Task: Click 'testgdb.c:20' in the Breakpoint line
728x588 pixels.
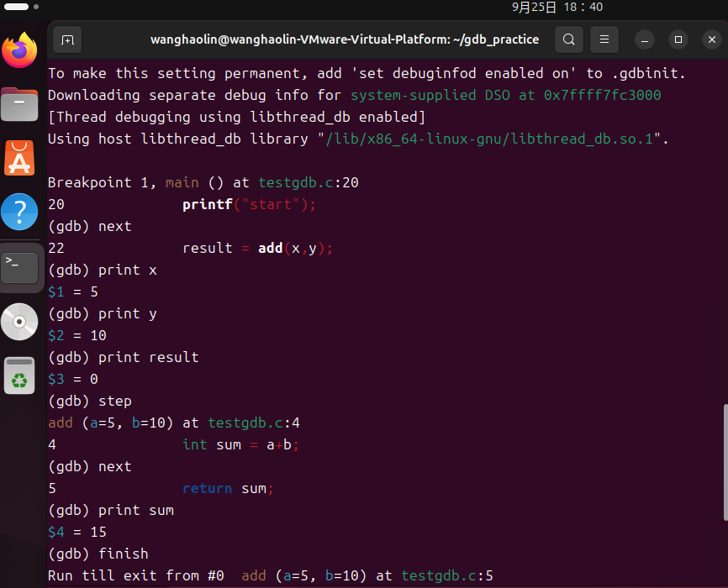Action: 309,182
